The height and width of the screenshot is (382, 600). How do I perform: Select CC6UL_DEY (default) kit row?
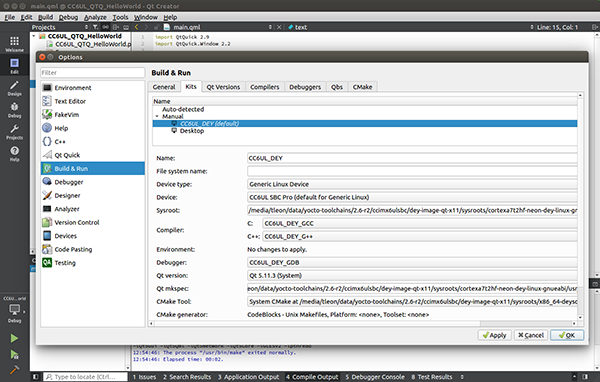(365, 124)
